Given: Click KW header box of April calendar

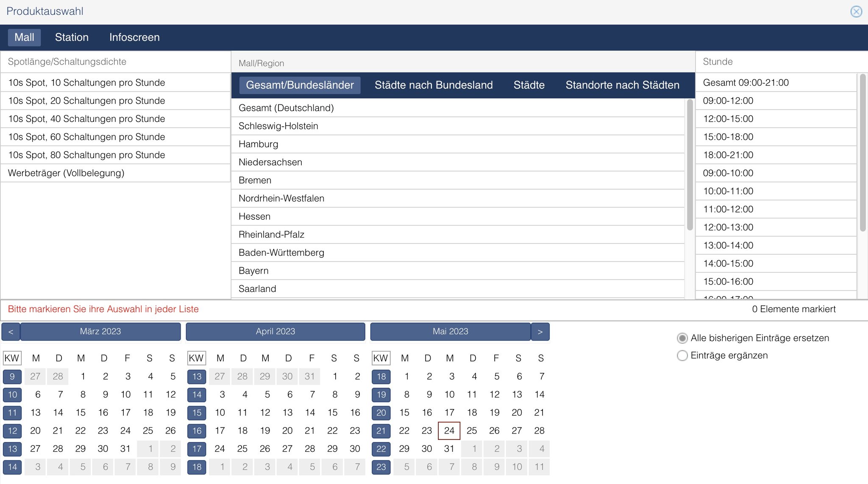Looking at the screenshot, I should coord(196,358).
